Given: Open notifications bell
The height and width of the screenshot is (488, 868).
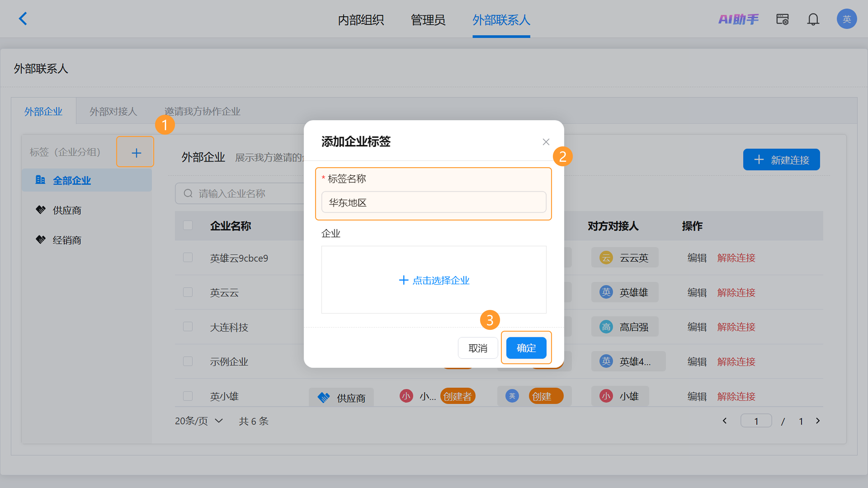Looking at the screenshot, I should click(813, 19).
